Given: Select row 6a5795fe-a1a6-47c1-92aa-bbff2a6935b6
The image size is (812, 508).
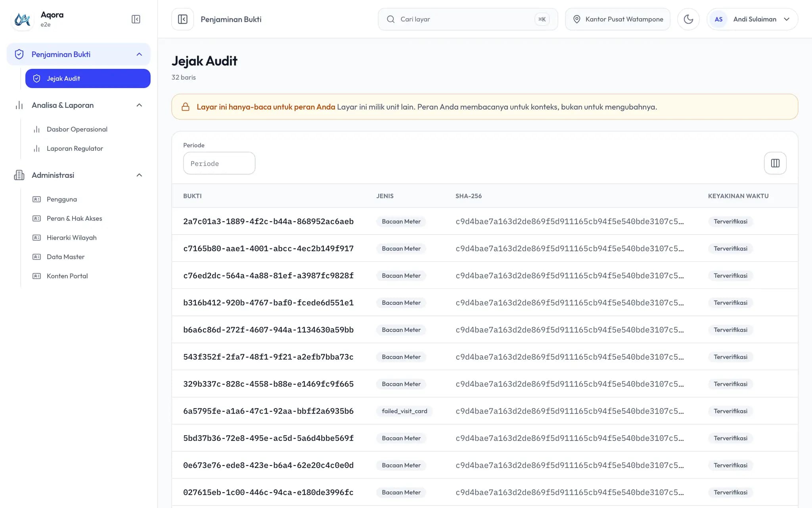Looking at the screenshot, I should pyautogui.click(x=485, y=411).
